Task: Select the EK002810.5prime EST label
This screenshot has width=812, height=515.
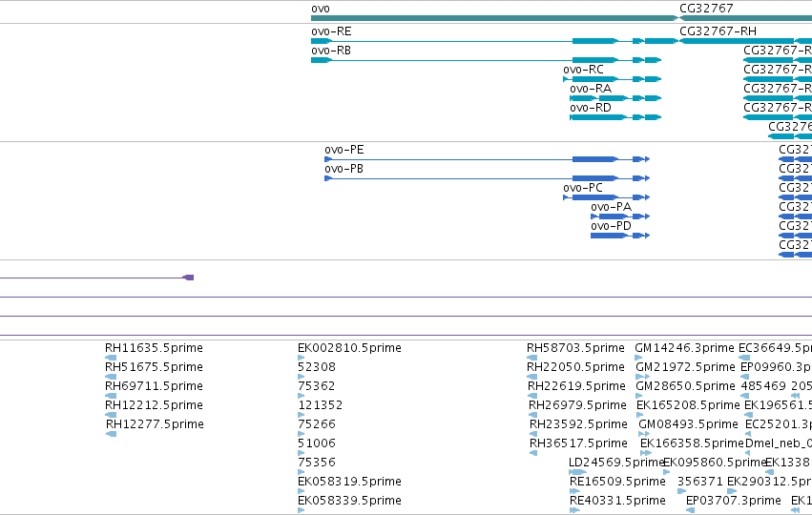Action: pos(349,348)
